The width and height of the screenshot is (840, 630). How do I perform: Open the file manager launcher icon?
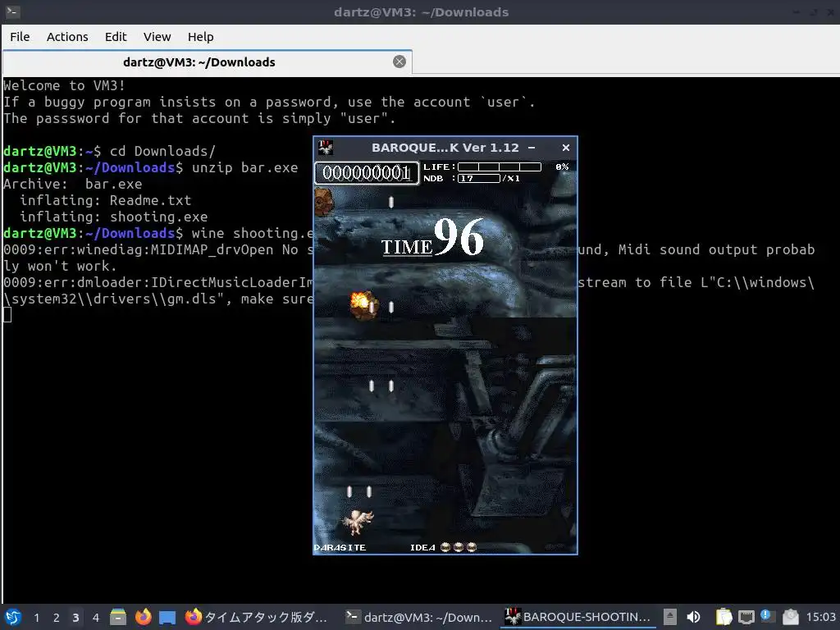pos(118,617)
